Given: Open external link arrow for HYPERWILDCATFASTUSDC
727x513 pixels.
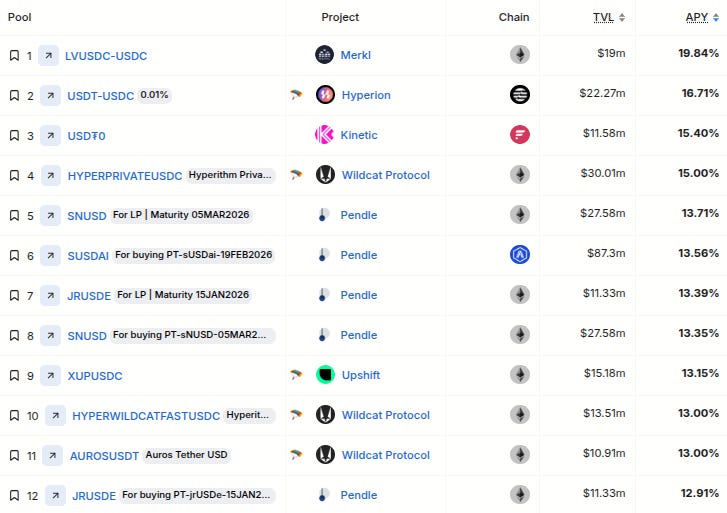Looking at the screenshot, I should tap(55, 416).
